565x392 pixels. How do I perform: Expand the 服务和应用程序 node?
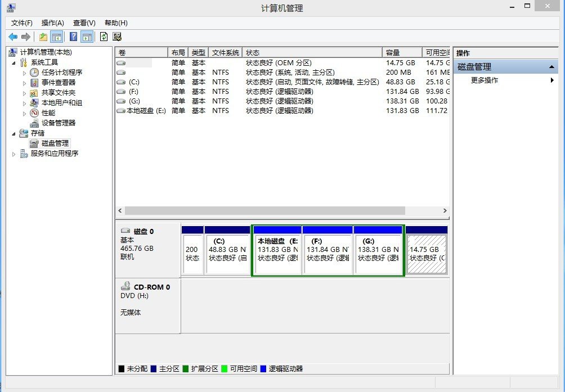tap(14, 154)
